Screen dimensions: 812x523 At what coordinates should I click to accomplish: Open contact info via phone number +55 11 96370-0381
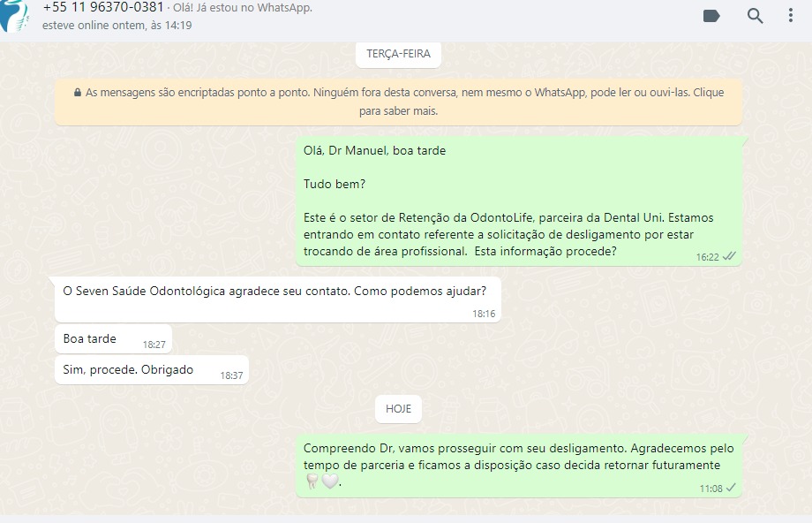tap(103, 7)
